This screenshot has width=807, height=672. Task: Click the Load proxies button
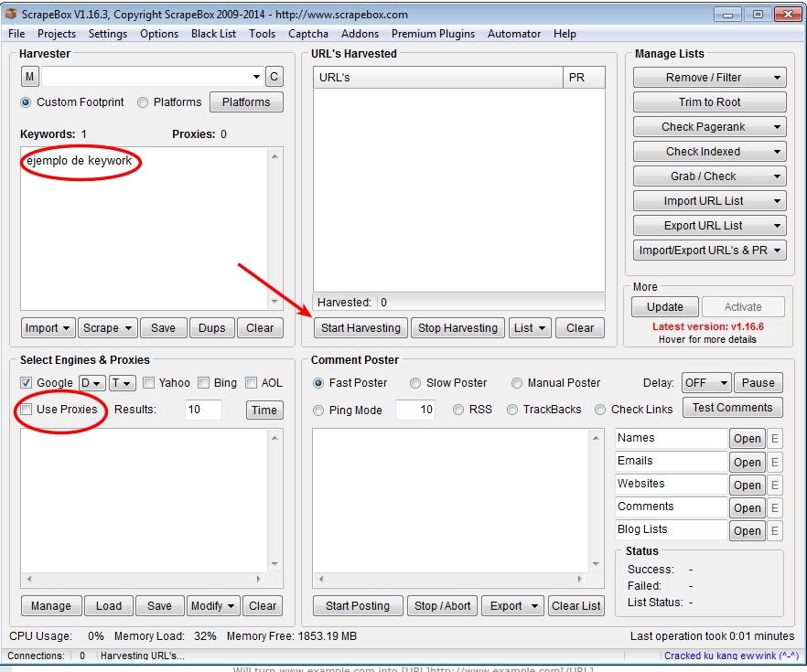[109, 605]
